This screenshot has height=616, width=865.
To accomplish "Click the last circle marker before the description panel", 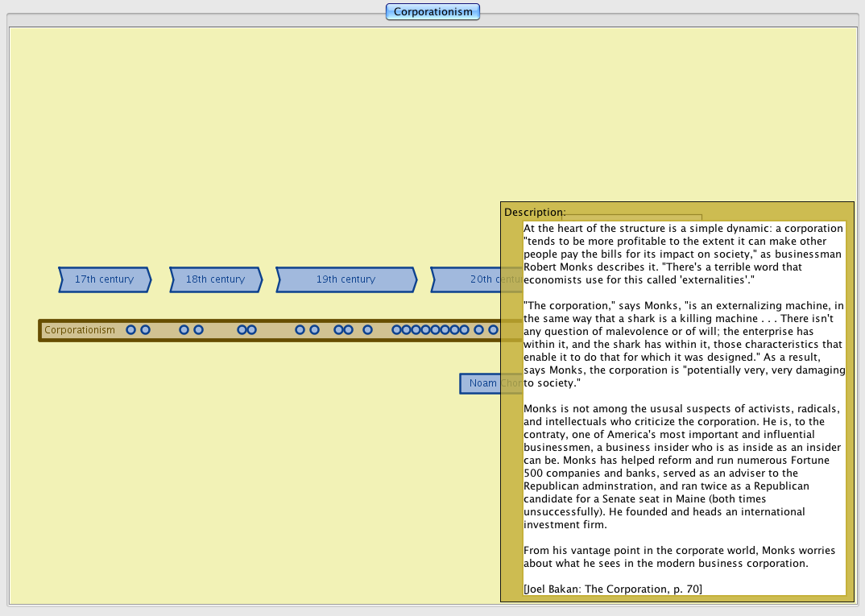I will [x=494, y=330].
